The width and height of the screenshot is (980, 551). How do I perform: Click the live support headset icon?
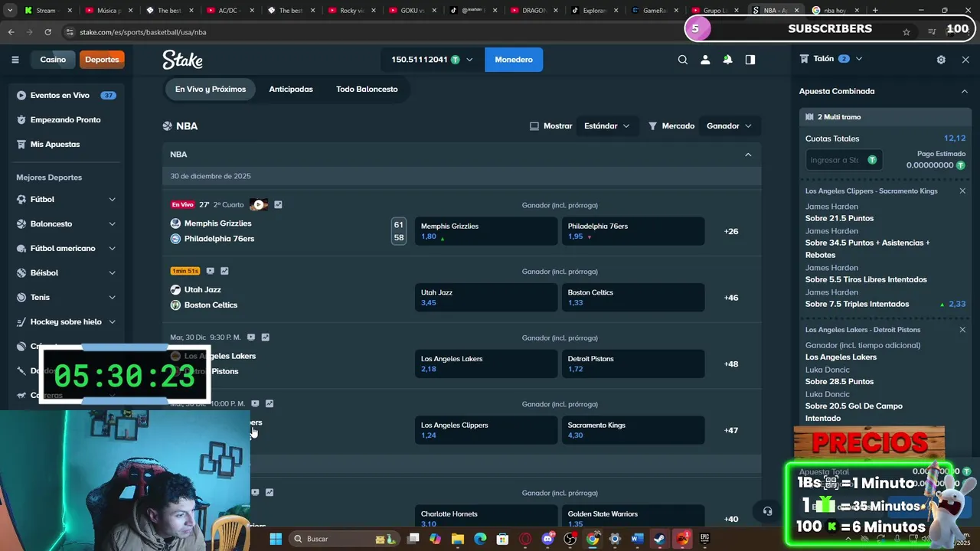coord(767,511)
